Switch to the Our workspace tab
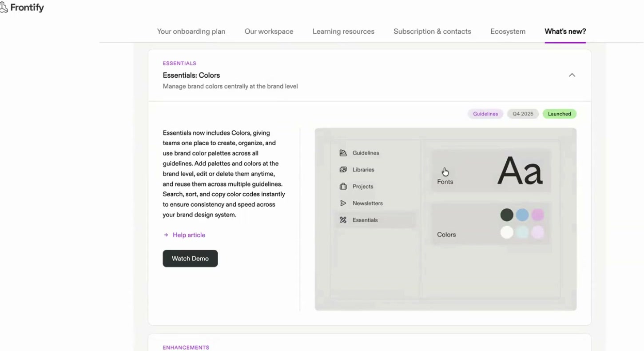This screenshot has width=644, height=351. coord(269,32)
